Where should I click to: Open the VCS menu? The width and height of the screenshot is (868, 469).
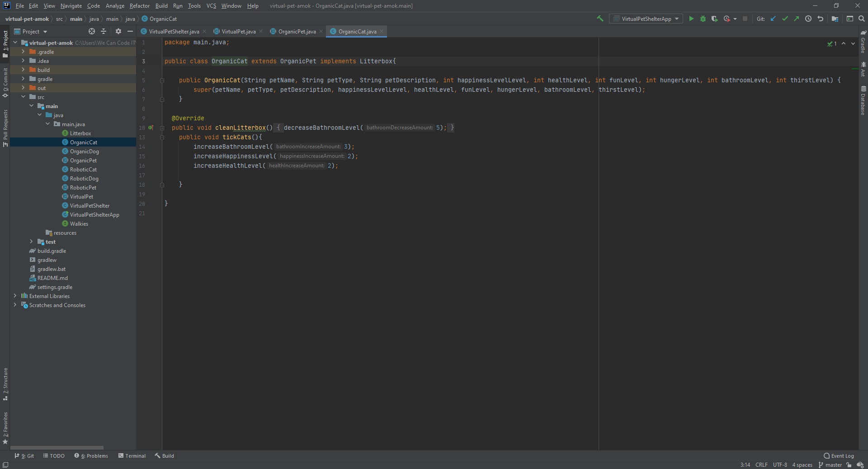pyautogui.click(x=211, y=6)
